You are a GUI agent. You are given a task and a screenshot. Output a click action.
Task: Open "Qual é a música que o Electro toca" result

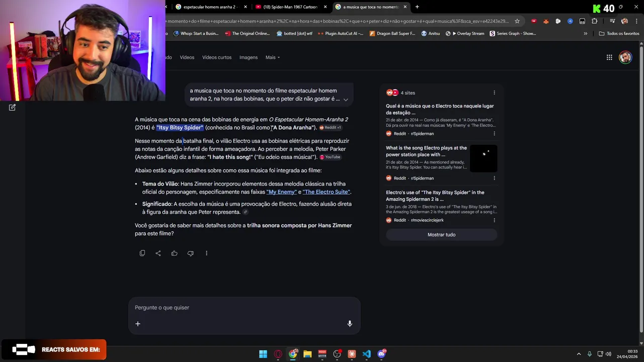(x=440, y=109)
